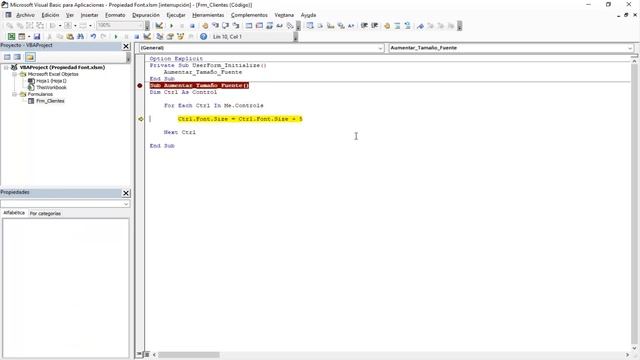Close the Propiedades panel
The width and height of the screenshot is (640, 360).
126,193
